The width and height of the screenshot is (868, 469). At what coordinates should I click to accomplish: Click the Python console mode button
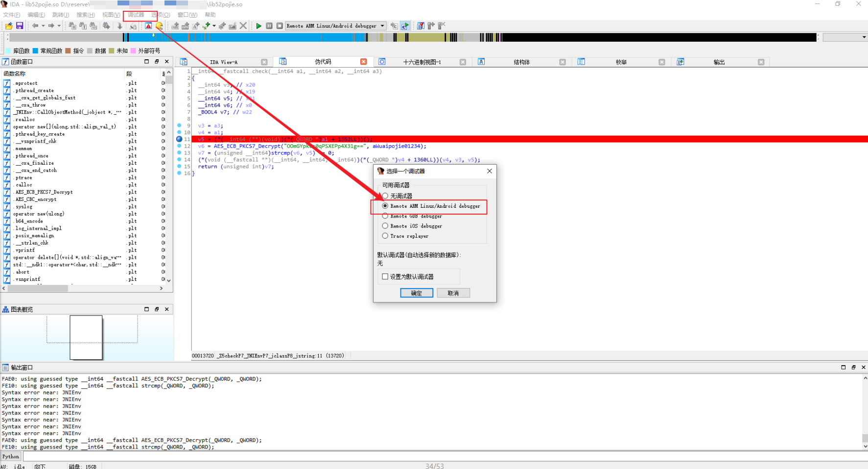coord(11,456)
